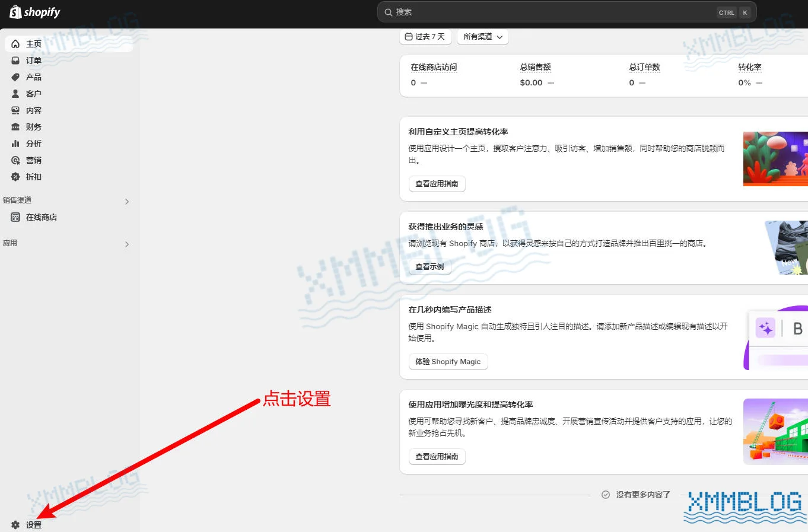
Task: Click the analytics bar chart icon beside 分析
Action: tap(15, 144)
